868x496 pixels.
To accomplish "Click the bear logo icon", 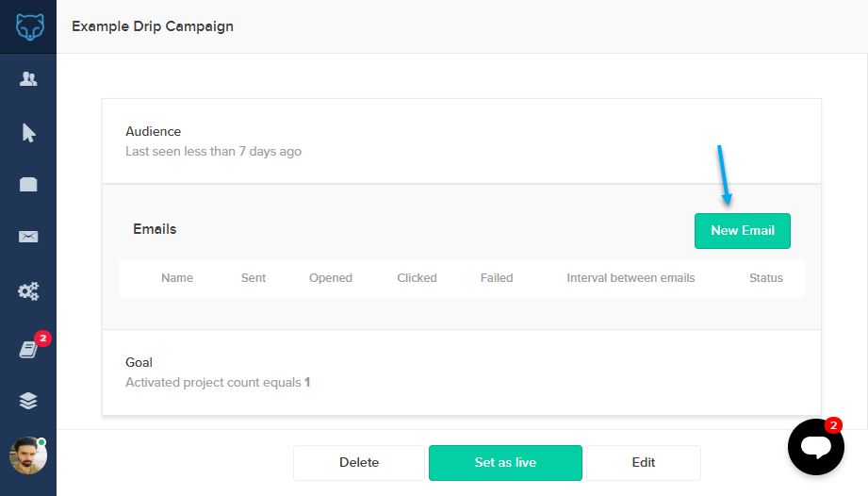I will coord(28,26).
